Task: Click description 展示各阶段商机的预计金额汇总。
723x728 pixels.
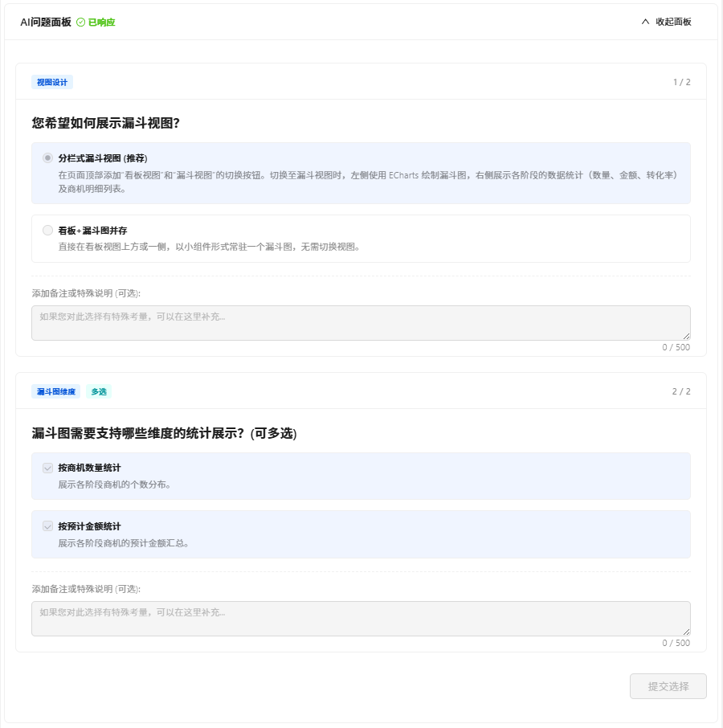Action: tap(124, 543)
